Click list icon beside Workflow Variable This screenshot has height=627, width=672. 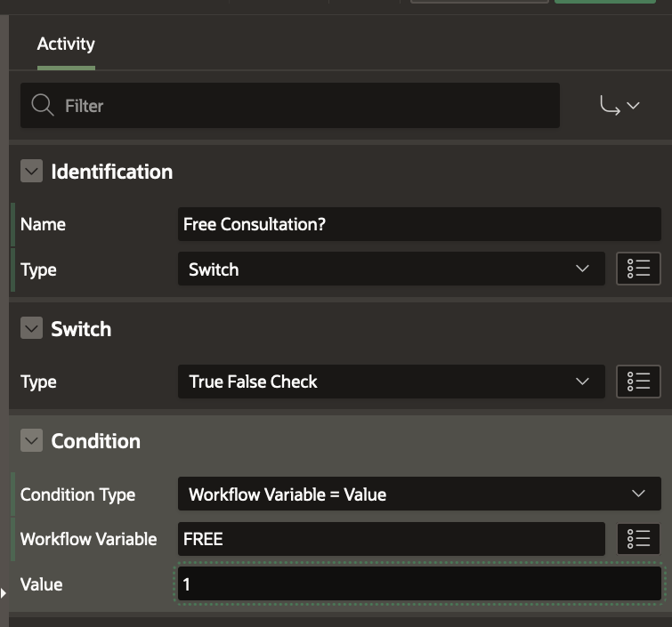coord(638,539)
